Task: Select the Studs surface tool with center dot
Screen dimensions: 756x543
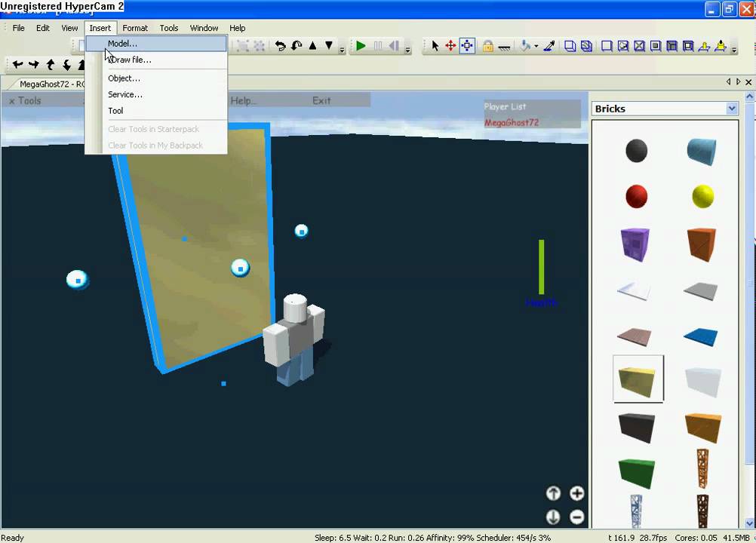Action: click(656, 46)
